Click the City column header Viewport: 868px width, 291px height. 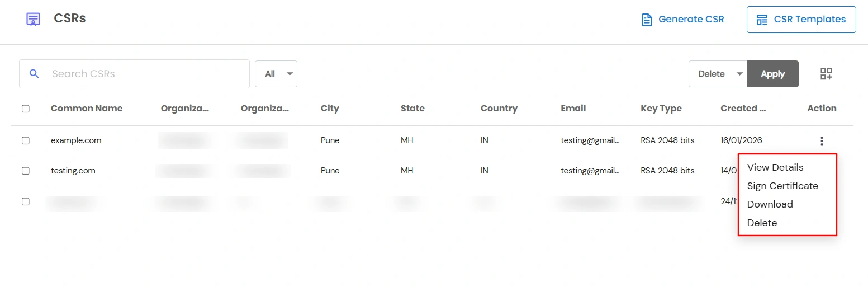tap(330, 109)
